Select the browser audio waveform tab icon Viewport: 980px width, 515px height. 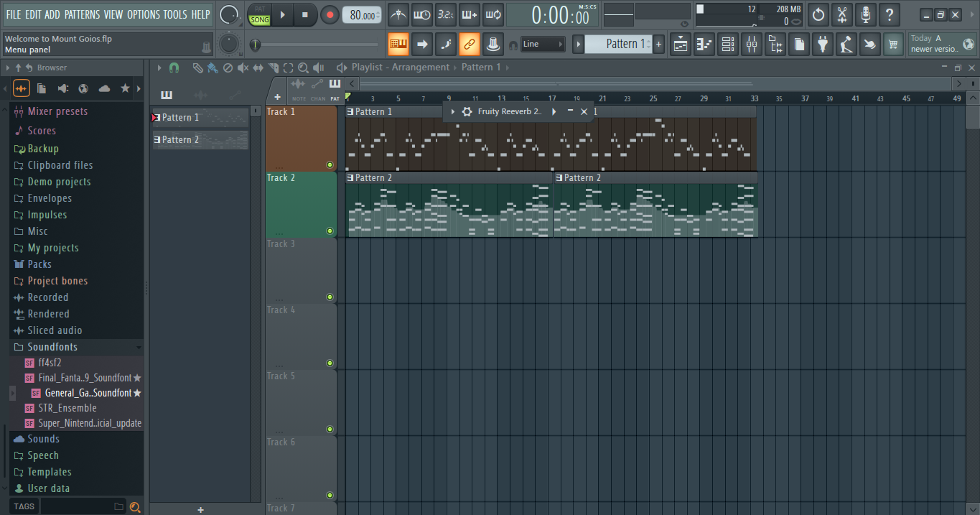pos(22,88)
